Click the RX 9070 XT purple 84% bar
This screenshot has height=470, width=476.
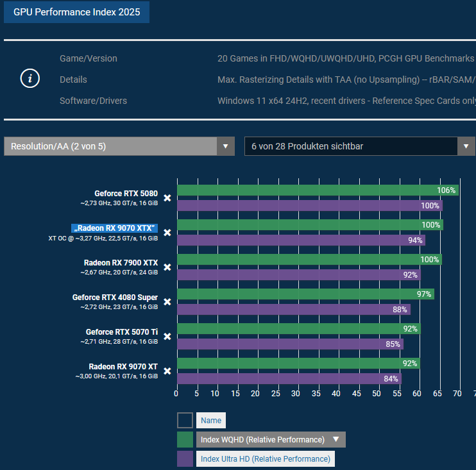click(289, 378)
